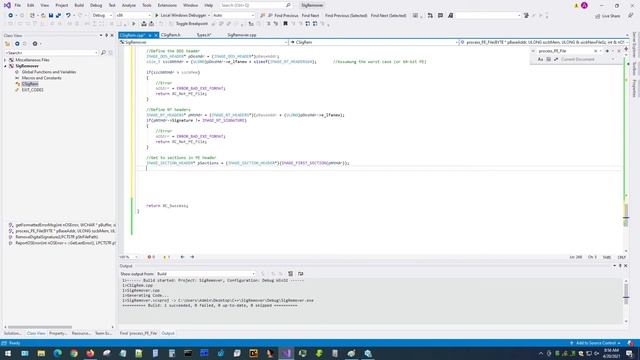Screen dimensions: 640x360
Task: Open the CSigRem class scope dropdown
Action: pyautogui.click(x=374, y=42)
